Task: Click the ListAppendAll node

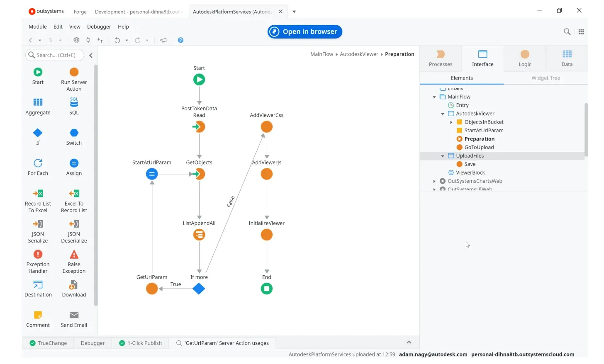Action: pyautogui.click(x=199, y=235)
